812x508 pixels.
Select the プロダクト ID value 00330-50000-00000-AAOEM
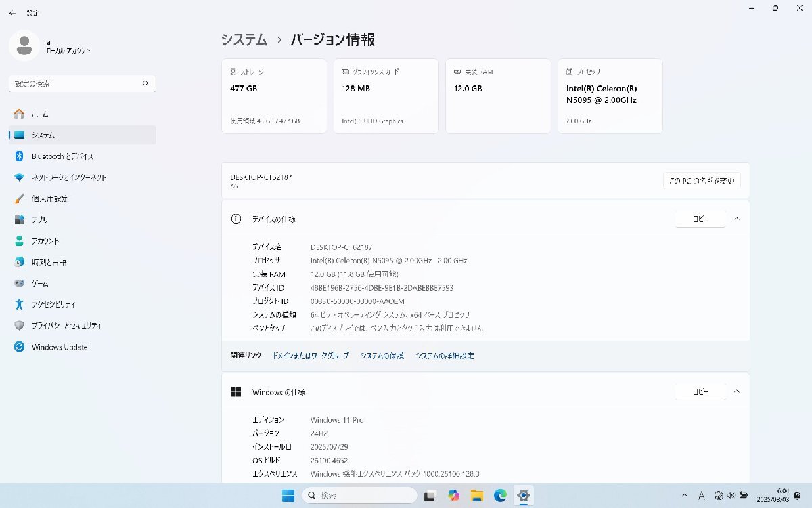click(357, 301)
